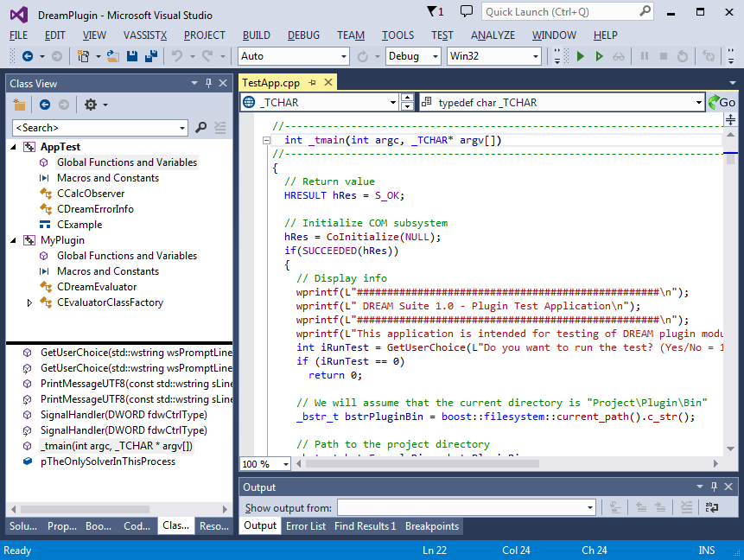744x560 pixels.
Task: Switch to the Reso... panel tab
Action: coord(214,526)
